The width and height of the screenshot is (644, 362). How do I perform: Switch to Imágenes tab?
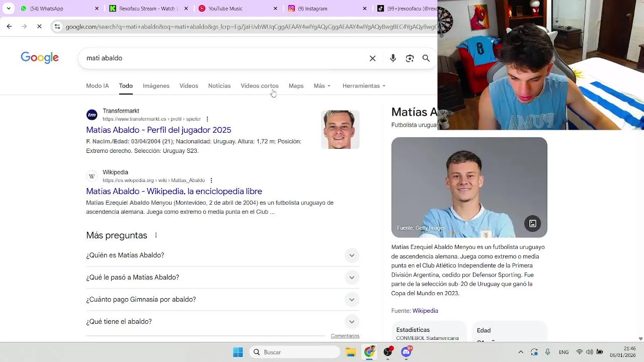coord(156,86)
